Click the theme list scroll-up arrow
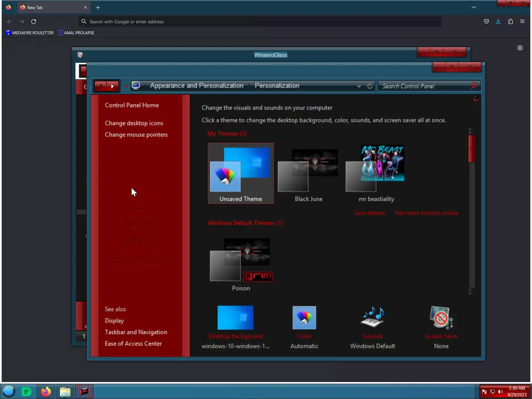Screen dimensions: 532x399 [471, 131]
